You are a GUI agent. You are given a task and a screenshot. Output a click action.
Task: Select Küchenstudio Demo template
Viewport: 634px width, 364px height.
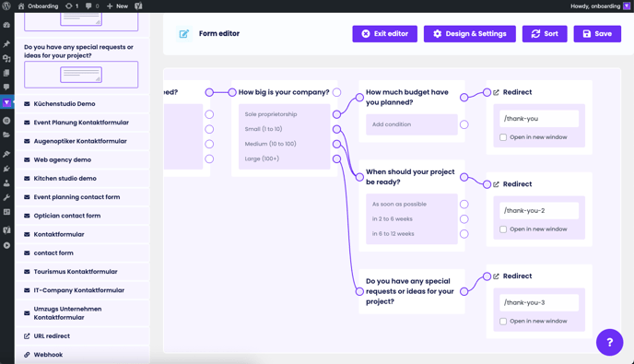[x=82, y=104]
